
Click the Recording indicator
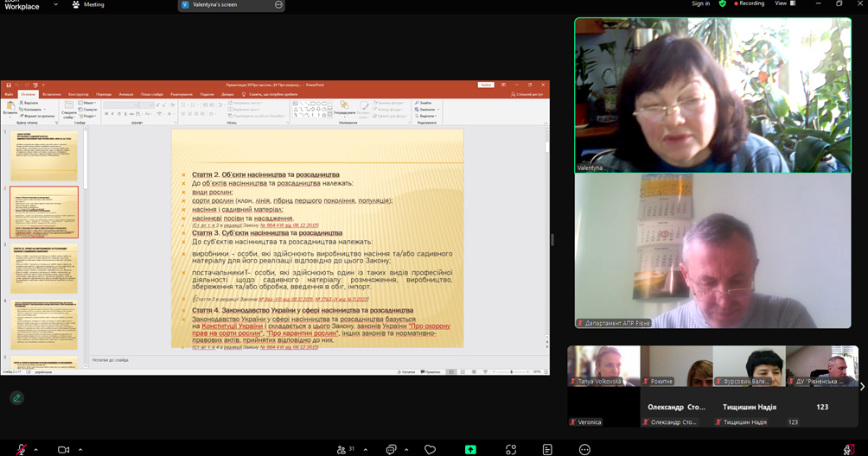[750, 3]
